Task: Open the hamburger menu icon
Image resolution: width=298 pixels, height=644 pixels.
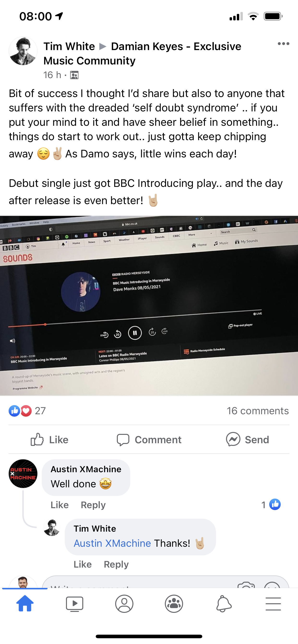Action: pos(273,604)
